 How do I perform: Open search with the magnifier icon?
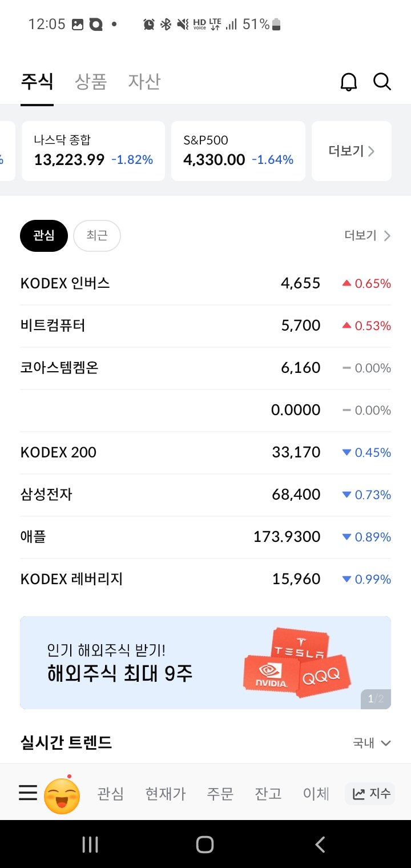pos(382,82)
